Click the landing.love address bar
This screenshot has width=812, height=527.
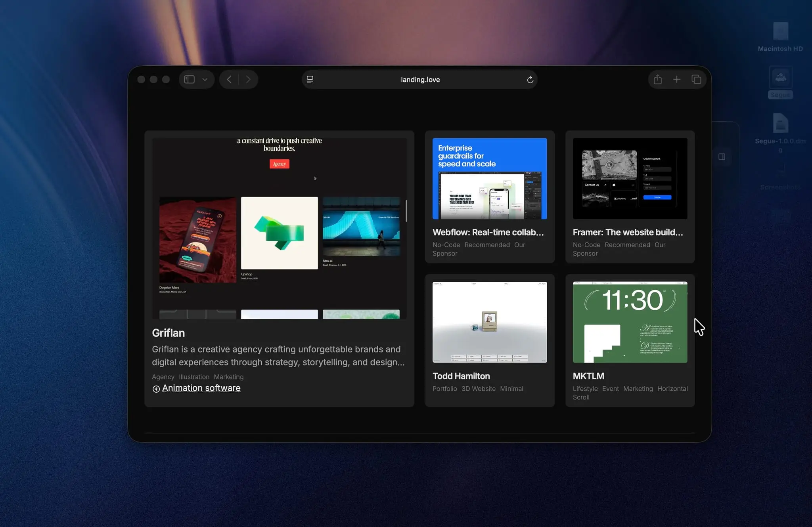tap(420, 80)
